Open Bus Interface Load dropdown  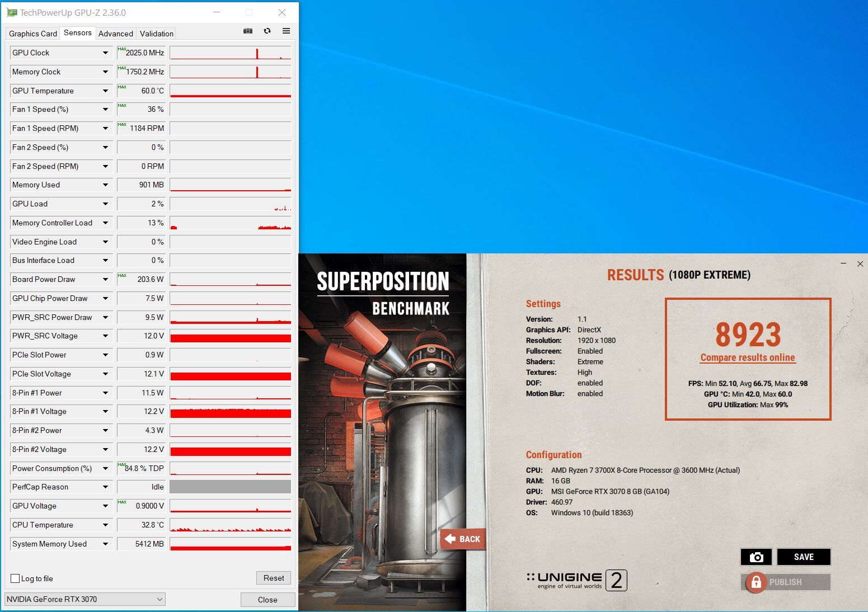[105, 260]
